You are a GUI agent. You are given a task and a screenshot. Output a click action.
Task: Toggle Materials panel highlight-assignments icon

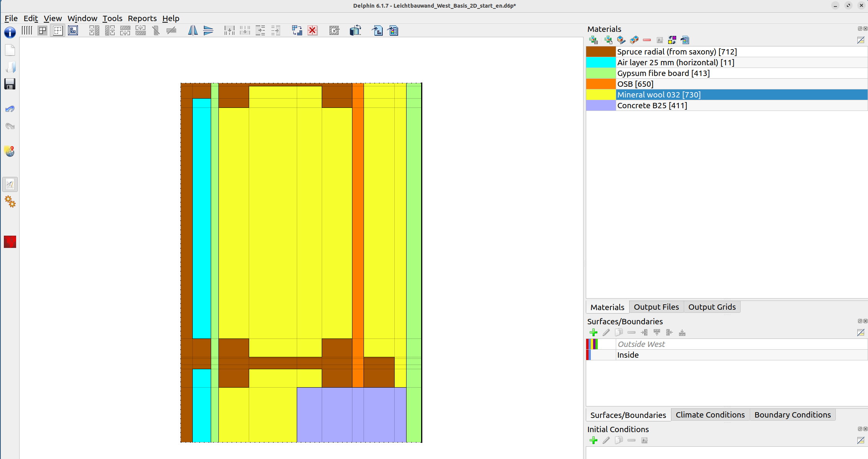(861, 40)
